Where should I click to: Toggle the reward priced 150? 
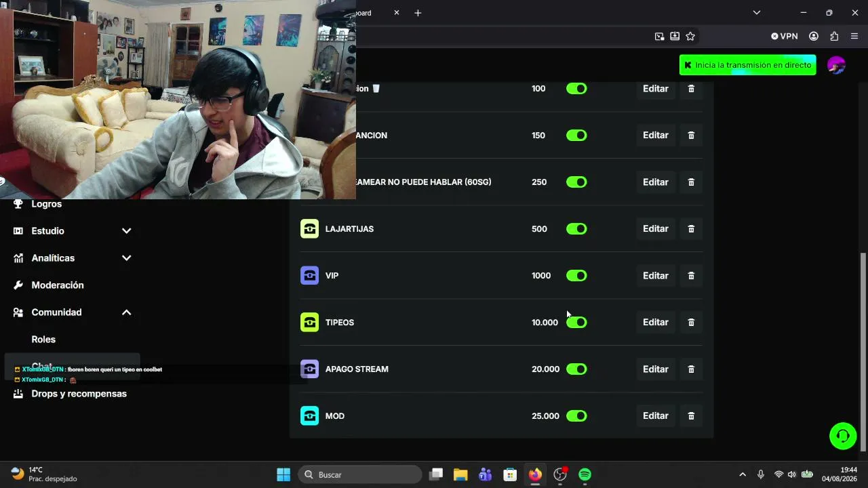(576, 136)
